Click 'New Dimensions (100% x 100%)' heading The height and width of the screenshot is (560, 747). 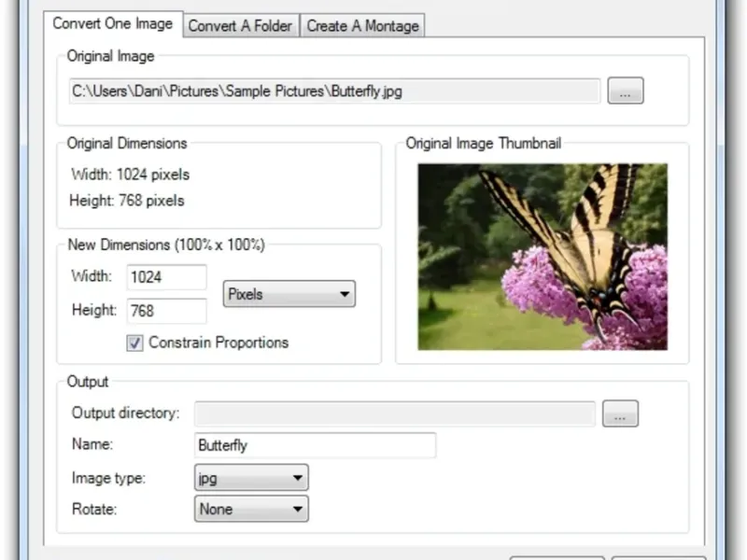pos(166,245)
